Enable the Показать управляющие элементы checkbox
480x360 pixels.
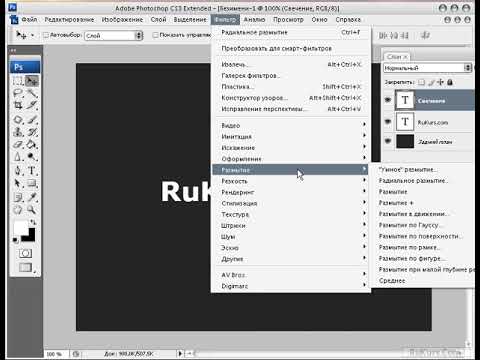155,35
